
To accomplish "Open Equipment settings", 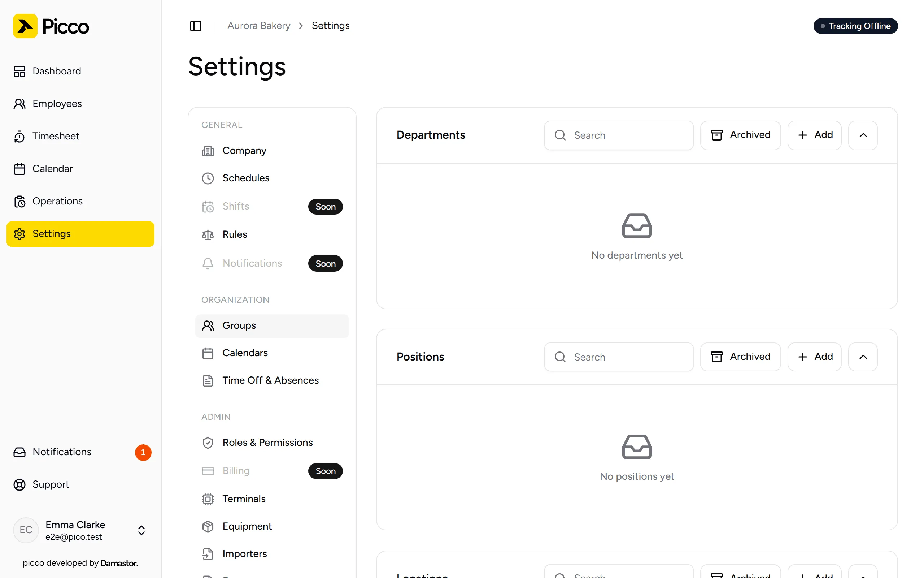I will [272, 526].
